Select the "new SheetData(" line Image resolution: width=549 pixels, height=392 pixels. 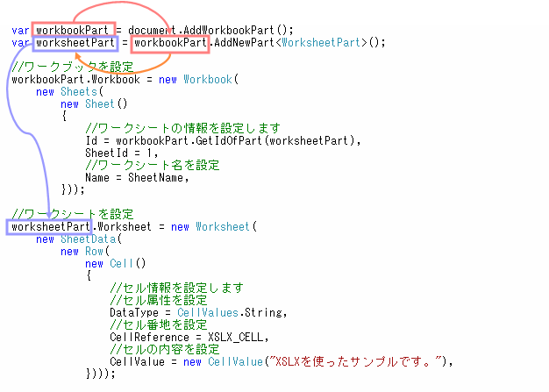coord(79,239)
